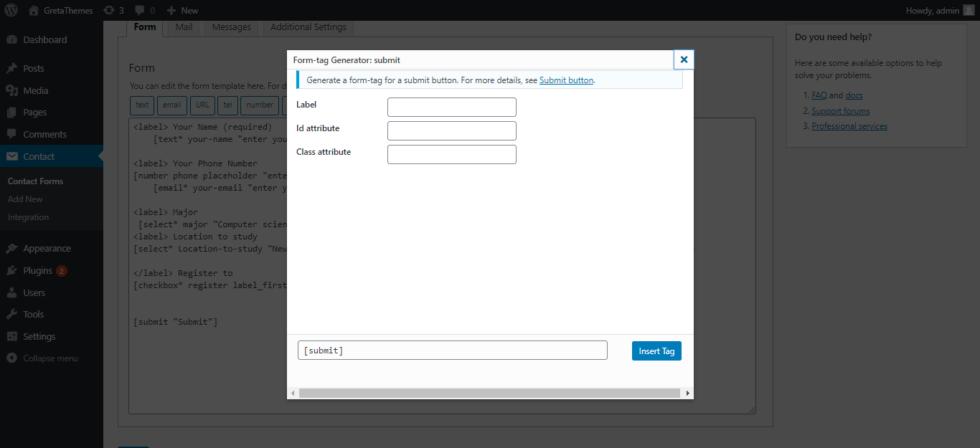The image size is (980, 448).
Task: Click the form textarea resize handle
Action: 751,409
